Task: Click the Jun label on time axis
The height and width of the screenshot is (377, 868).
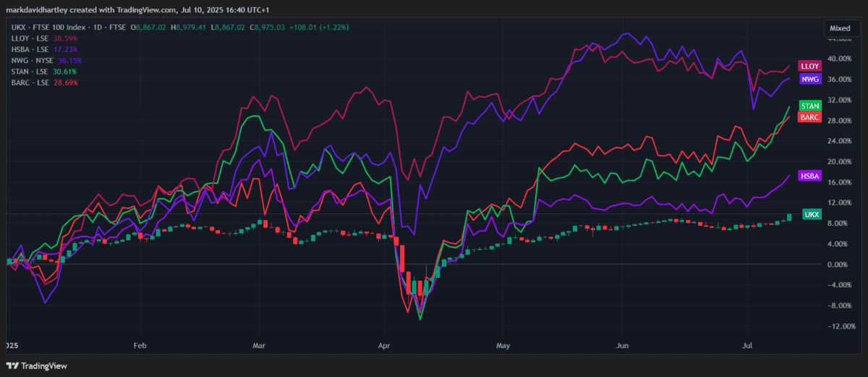Action: click(621, 346)
